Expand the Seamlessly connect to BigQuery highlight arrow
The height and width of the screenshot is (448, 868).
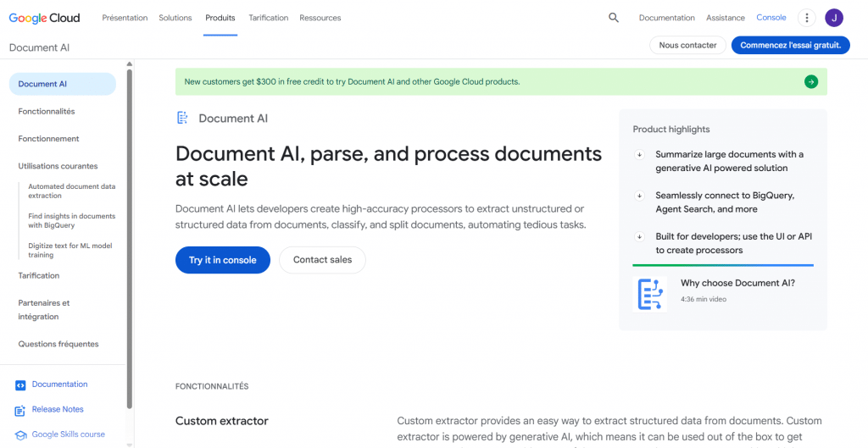639,196
